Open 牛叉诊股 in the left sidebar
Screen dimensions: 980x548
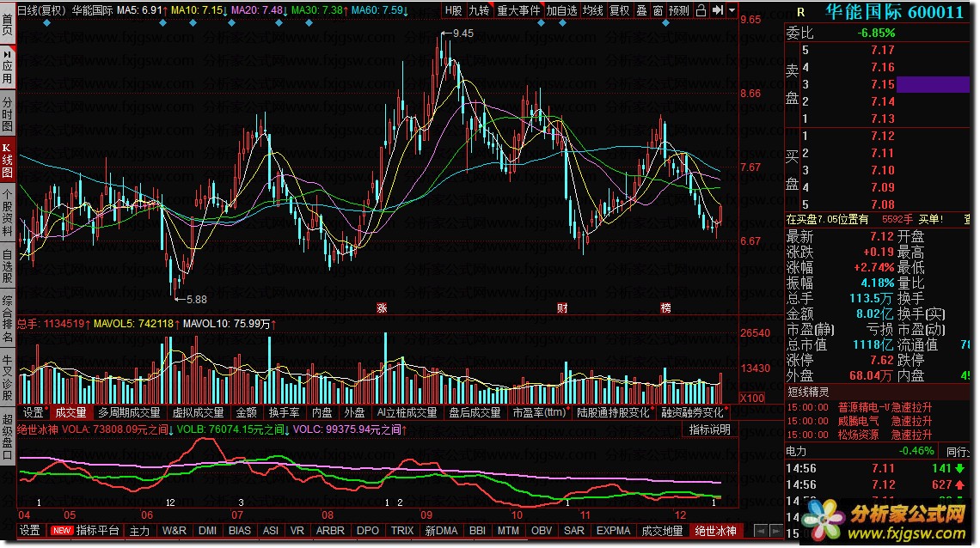(x=8, y=377)
